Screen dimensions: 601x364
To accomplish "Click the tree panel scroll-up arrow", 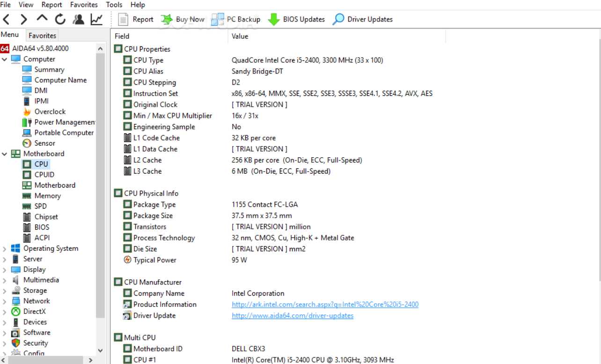I will (100, 48).
